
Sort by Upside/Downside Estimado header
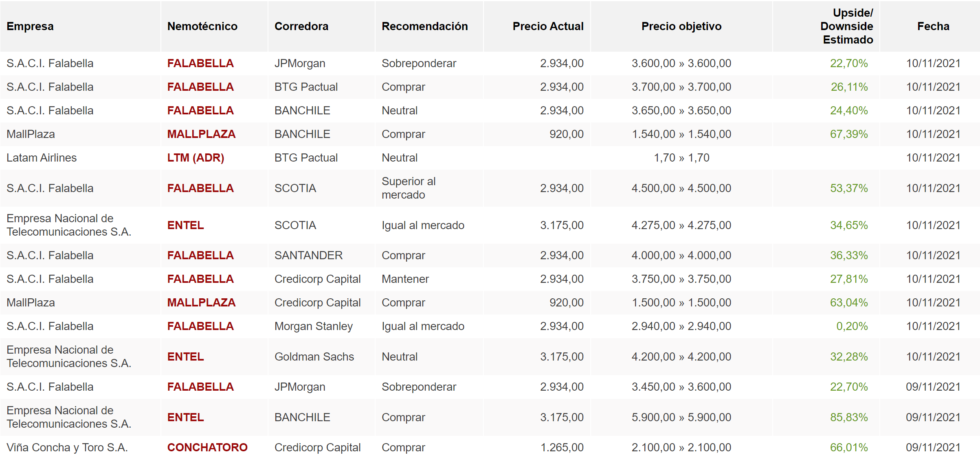click(x=846, y=26)
